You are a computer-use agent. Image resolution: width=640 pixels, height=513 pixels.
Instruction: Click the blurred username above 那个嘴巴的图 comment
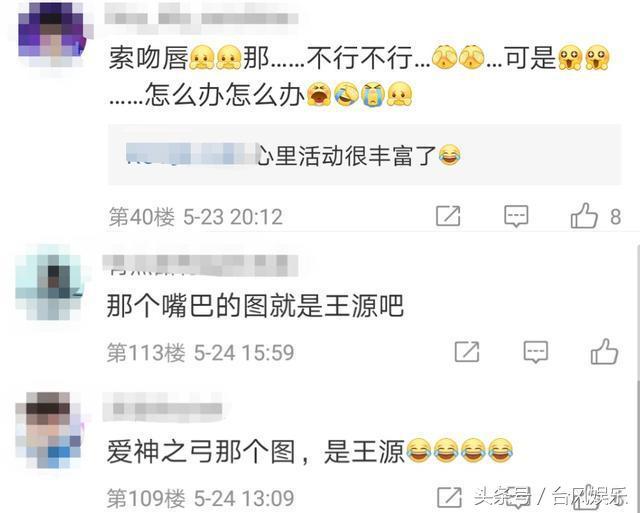[200, 265]
